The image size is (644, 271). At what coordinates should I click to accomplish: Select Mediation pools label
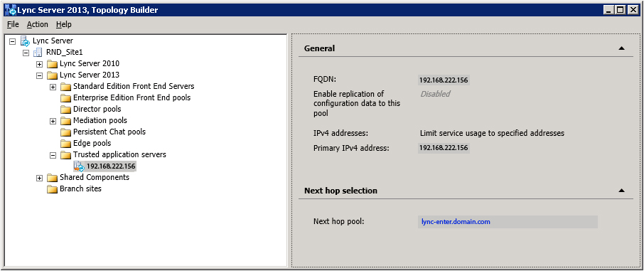tap(100, 120)
